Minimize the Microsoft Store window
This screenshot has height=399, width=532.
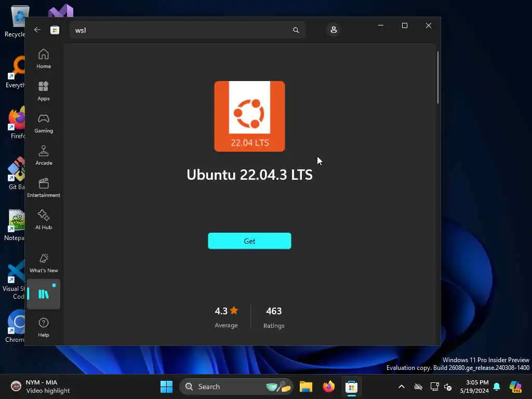coord(381,25)
